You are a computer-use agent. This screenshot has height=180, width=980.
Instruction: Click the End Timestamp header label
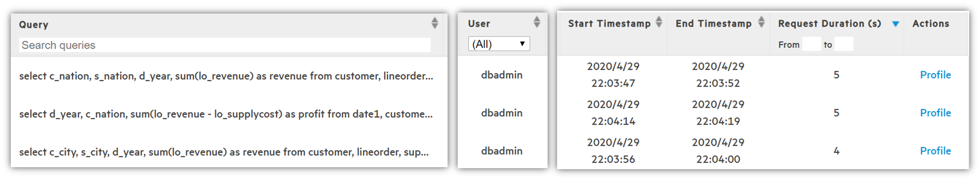[x=713, y=24]
